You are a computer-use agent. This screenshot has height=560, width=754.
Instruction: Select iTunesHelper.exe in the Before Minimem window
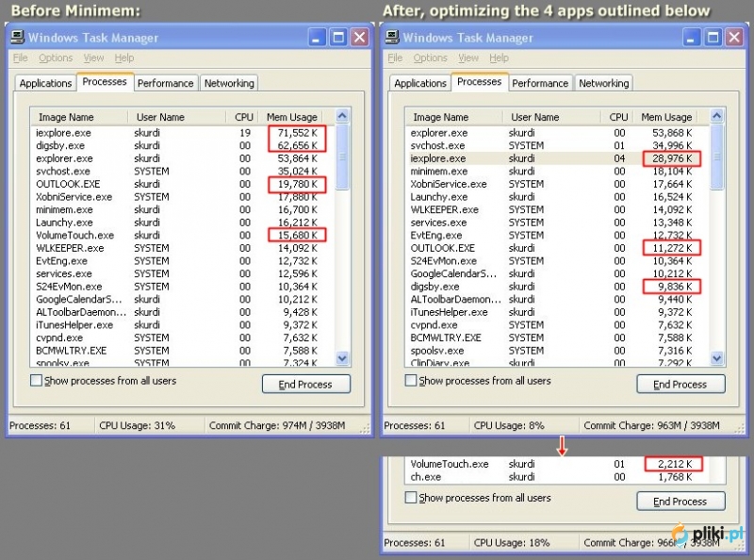[x=183, y=324]
